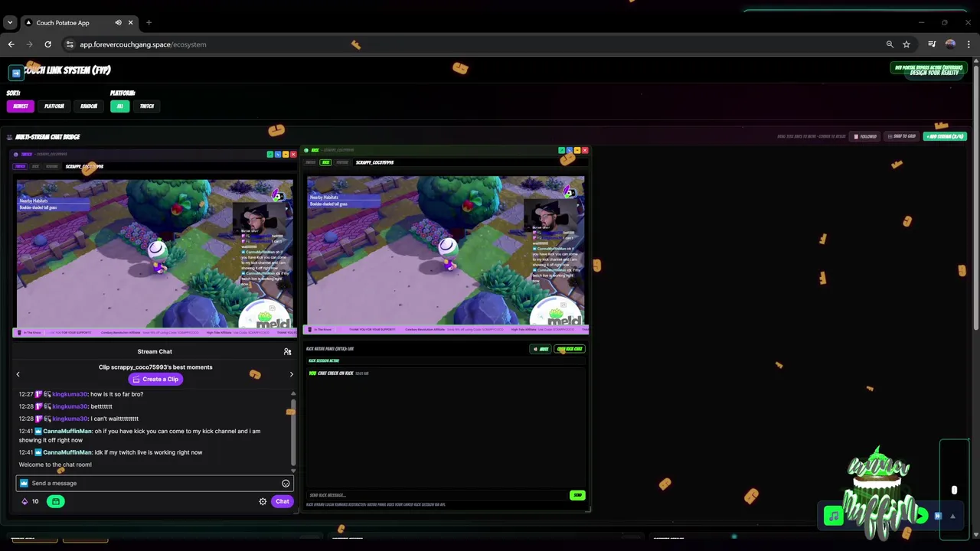
Task: Open the browser zoom magnifier icon in the address bar
Action: (x=890, y=44)
